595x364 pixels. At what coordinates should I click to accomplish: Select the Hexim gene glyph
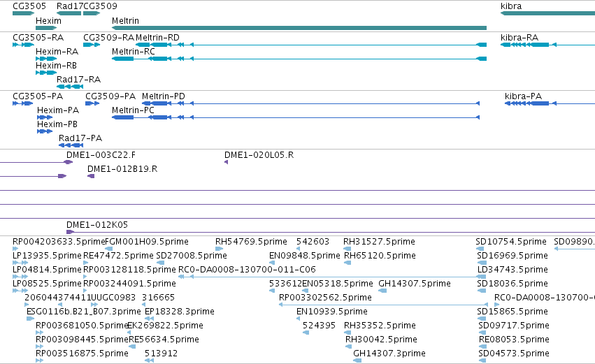[x=46, y=28]
